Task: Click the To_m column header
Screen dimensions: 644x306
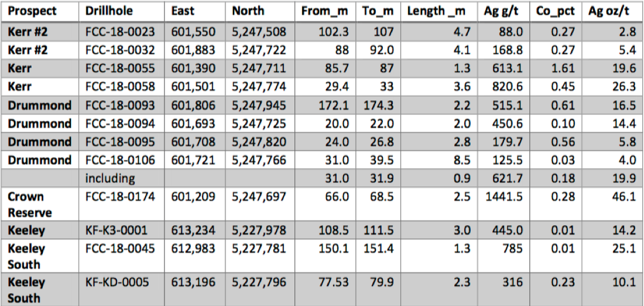Action: click(x=378, y=12)
